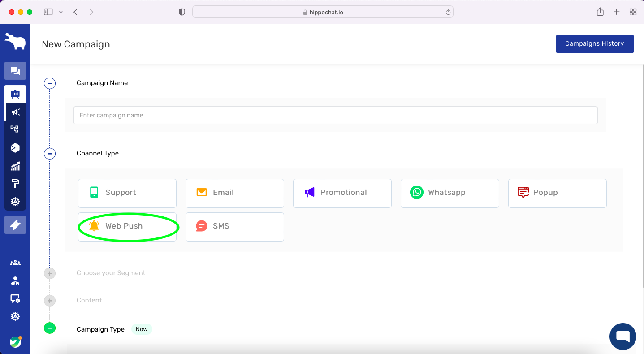
Task: Click the Enter campaign name field
Action: pyautogui.click(x=335, y=115)
